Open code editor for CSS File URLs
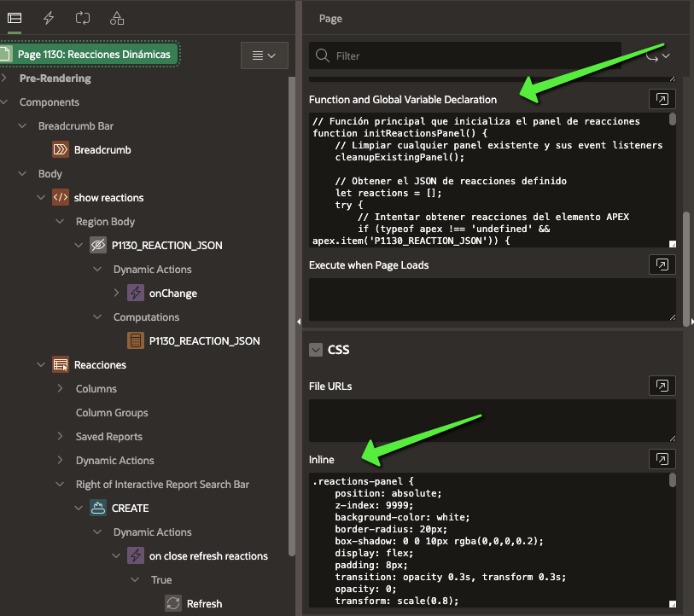 [x=662, y=386]
